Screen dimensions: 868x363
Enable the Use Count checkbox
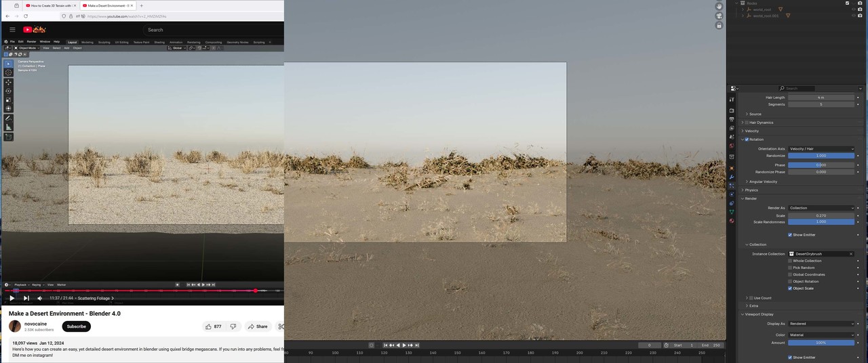pos(751,298)
